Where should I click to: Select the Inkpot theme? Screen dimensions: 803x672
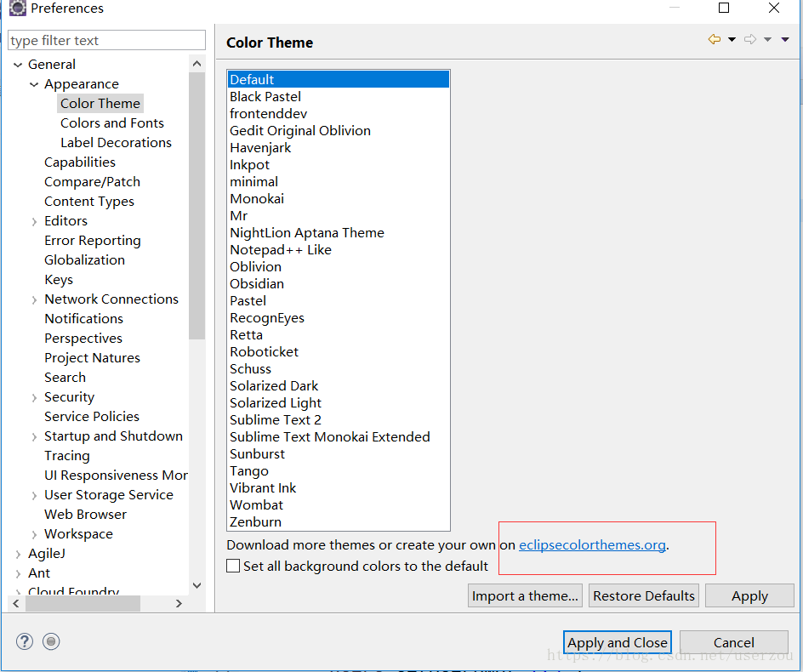click(339, 164)
